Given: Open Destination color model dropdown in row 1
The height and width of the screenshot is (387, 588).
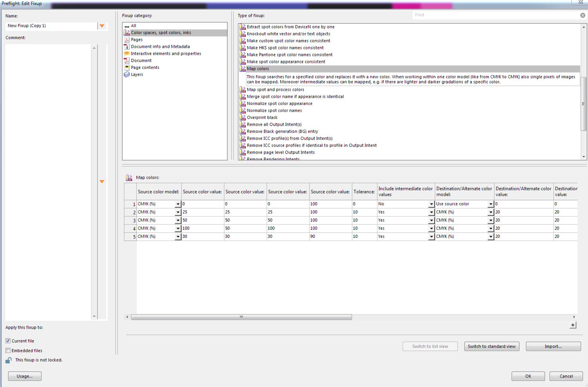Looking at the screenshot, I should pos(490,204).
